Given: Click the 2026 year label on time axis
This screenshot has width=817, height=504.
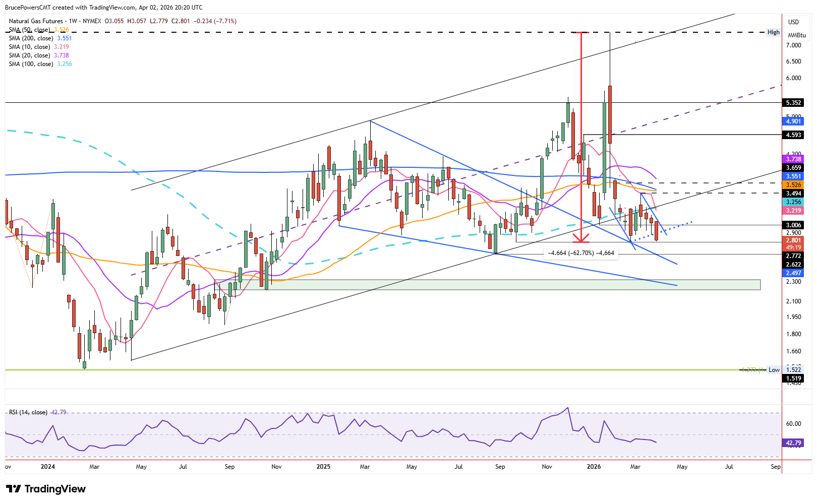Looking at the screenshot, I should click(x=594, y=467).
